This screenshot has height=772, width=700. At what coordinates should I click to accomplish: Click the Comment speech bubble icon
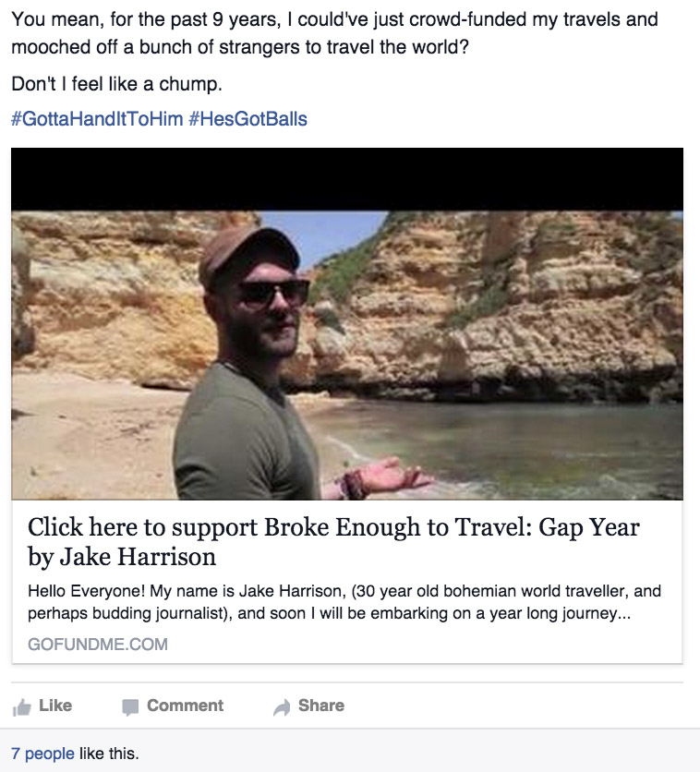pyautogui.click(x=130, y=707)
